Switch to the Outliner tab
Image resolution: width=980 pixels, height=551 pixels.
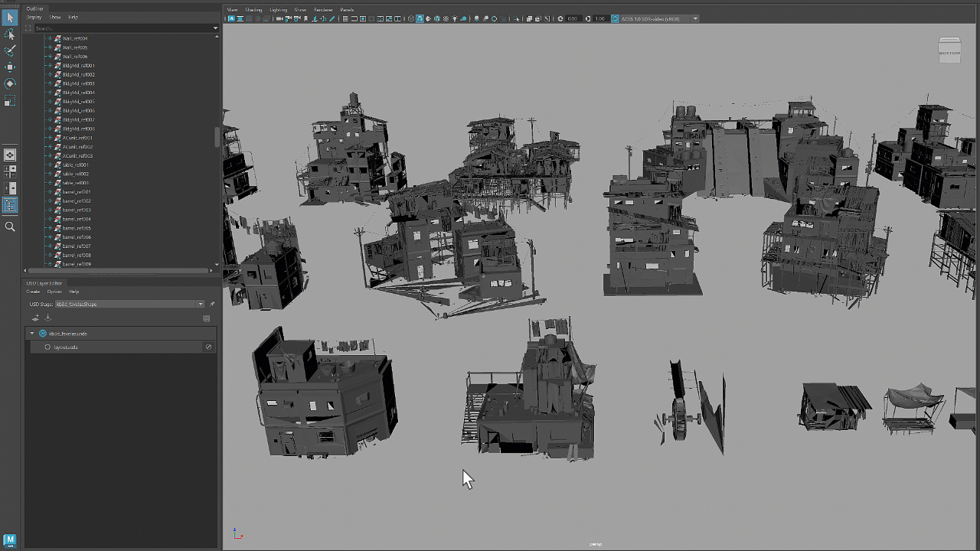(x=34, y=8)
